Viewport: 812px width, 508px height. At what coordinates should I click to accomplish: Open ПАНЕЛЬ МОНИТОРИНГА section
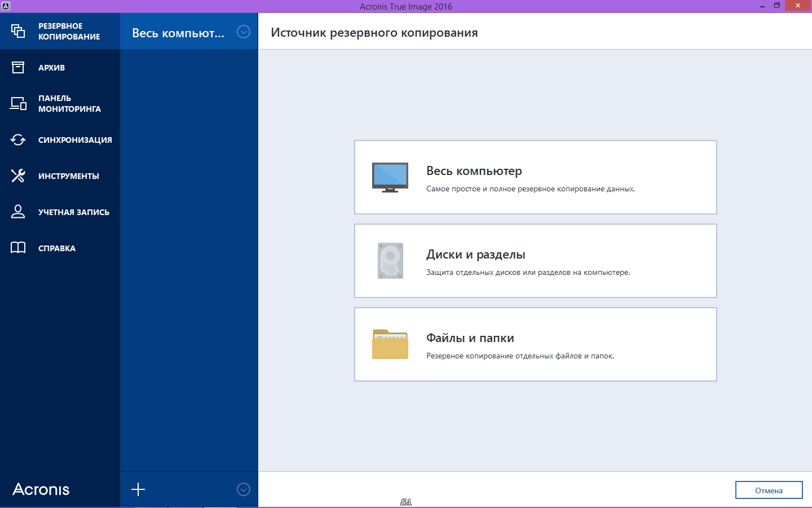[60, 103]
